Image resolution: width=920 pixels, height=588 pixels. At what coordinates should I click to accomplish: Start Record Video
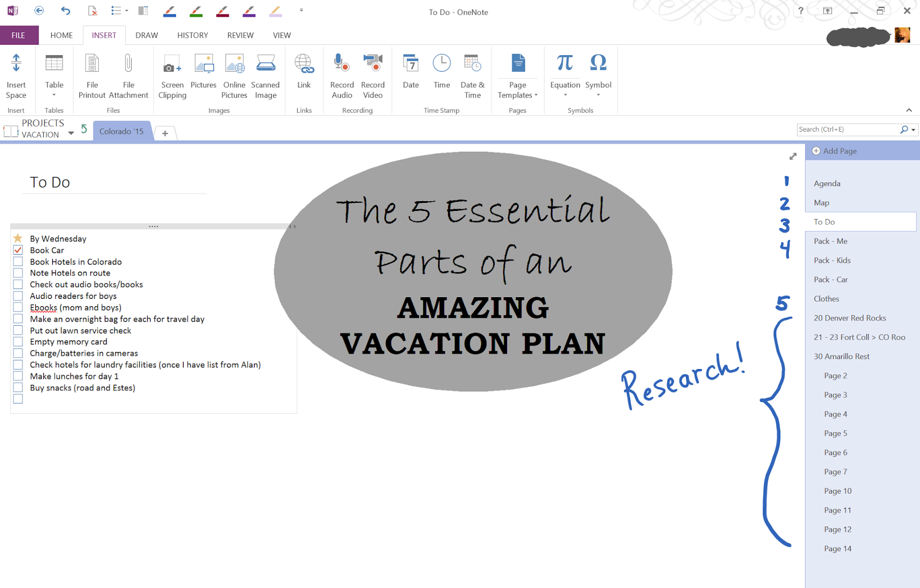coord(373,75)
